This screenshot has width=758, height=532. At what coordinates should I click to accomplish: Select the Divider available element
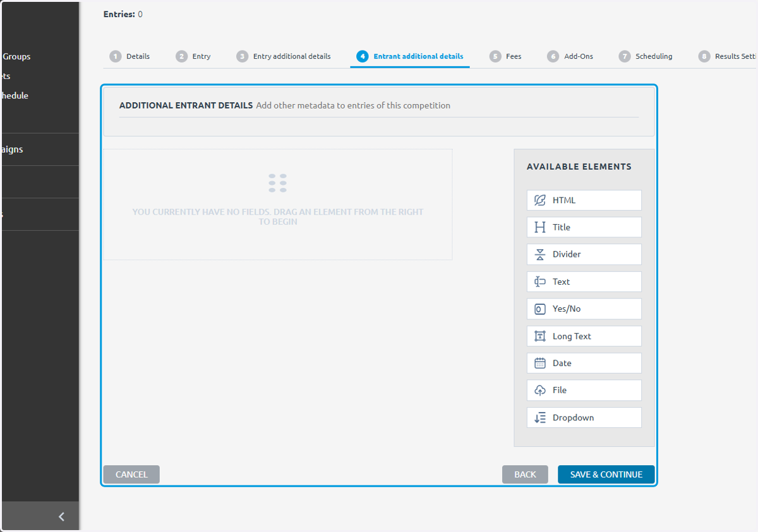[584, 254]
